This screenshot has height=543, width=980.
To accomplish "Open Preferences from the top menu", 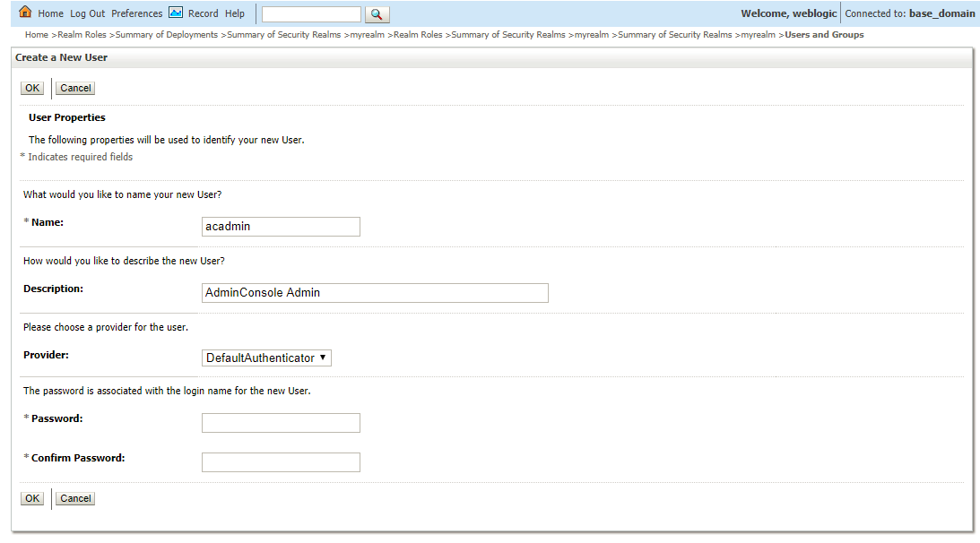I will [x=136, y=13].
